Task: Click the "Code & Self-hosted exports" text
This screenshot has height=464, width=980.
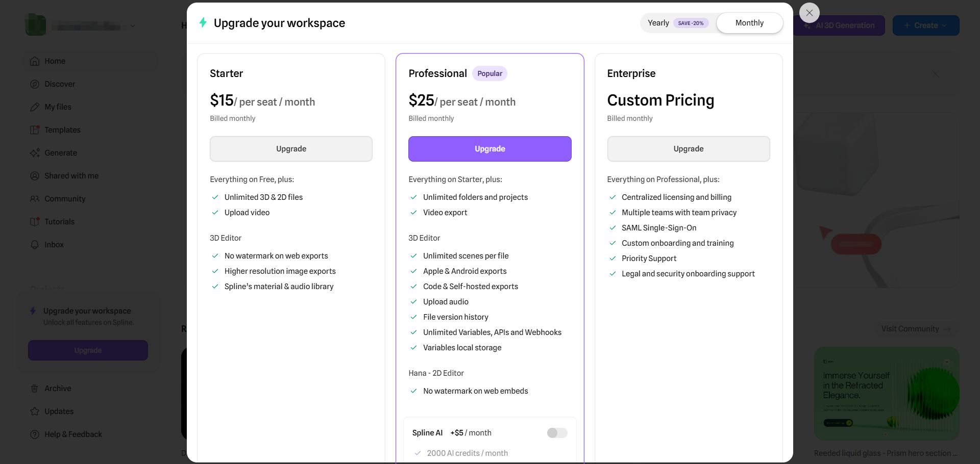Action: coord(471,287)
